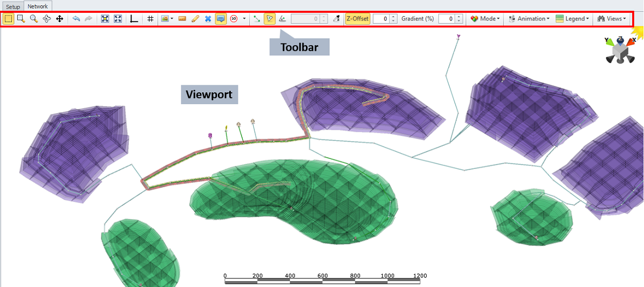This screenshot has height=287, width=644.
Task: Open the Animation dropdown
Action: [x=529, y=19]
